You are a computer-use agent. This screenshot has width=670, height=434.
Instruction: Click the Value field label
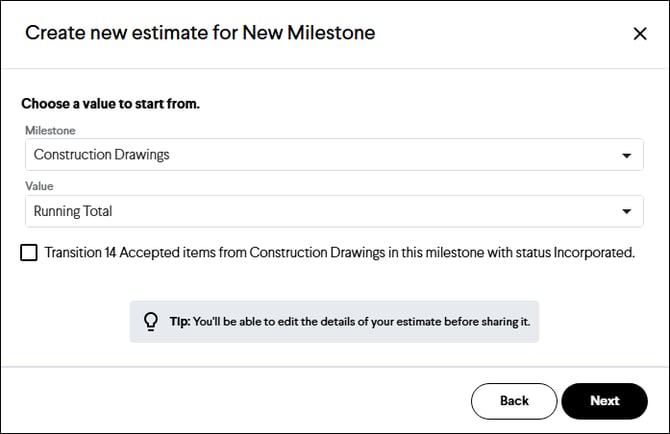click(x=40, y=186)
